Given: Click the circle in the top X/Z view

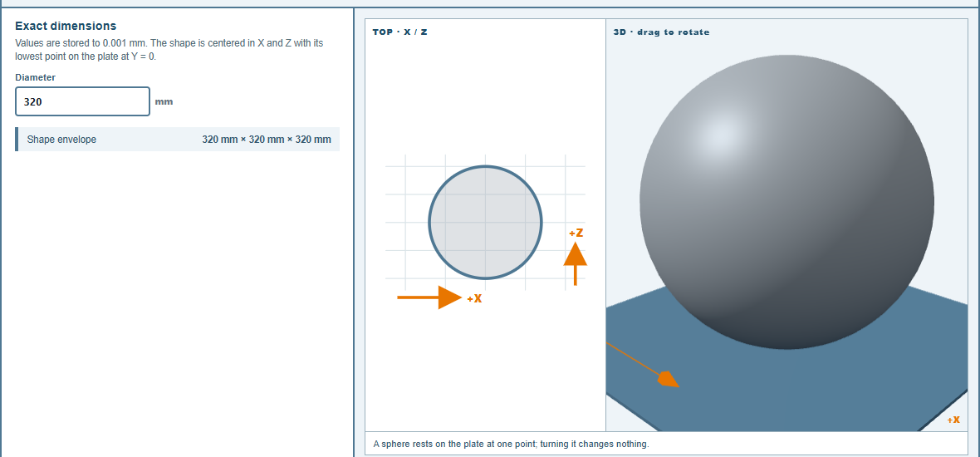Looking at the screenshot, I should tap(485, 222).
